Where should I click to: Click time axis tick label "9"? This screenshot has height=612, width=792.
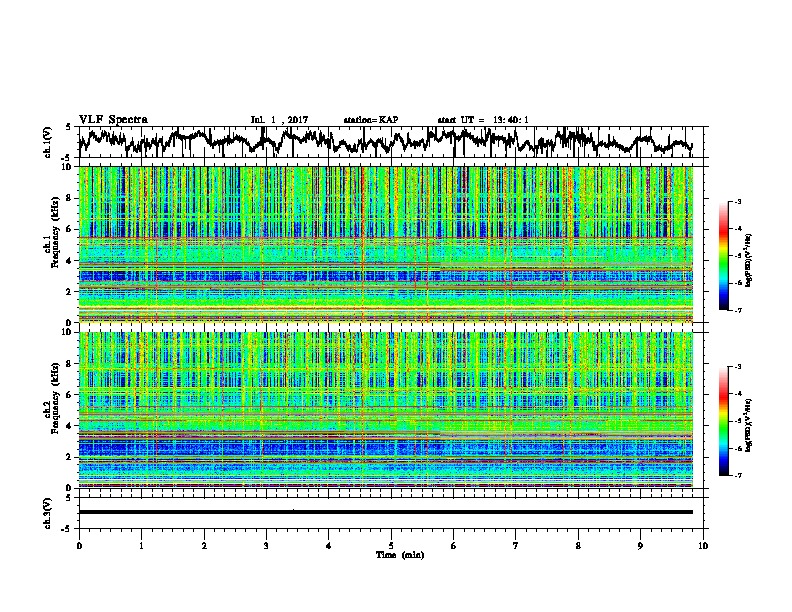click(640, 546)
